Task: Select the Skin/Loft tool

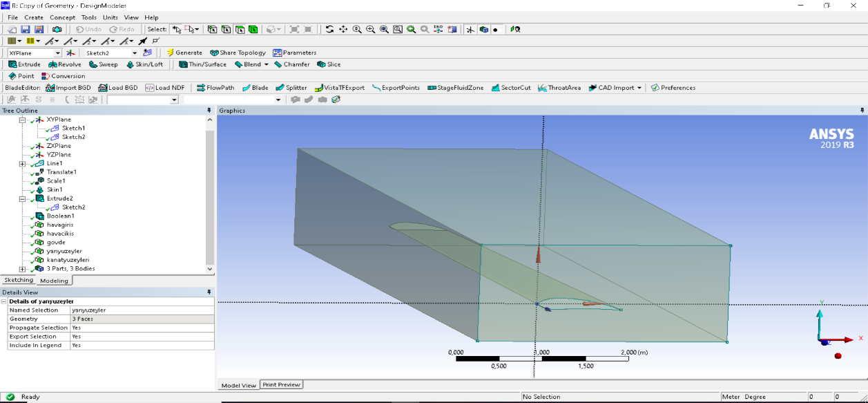Action: click(x=144, y=64)
